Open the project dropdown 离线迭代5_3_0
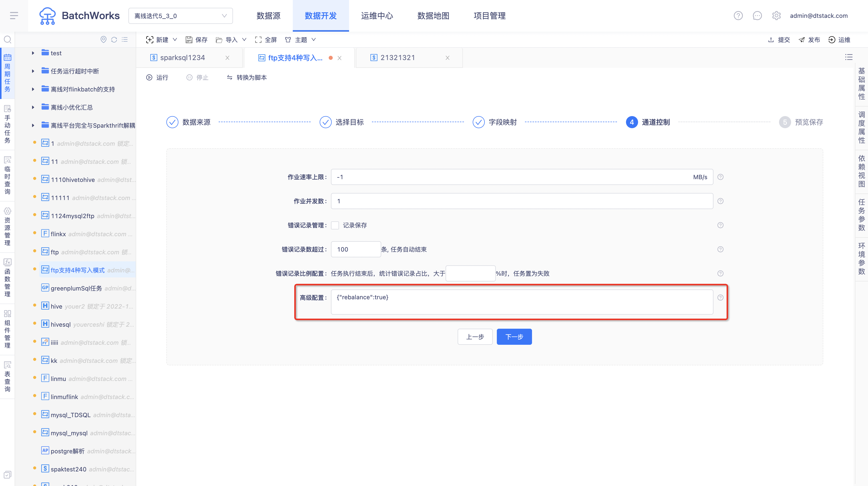 point(180,16)
